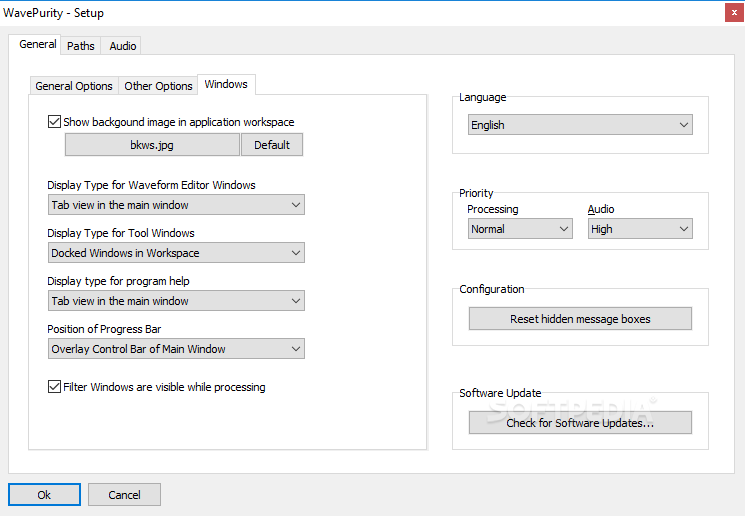This screenshot has height=516, width=745.
Task: Open the Paths tab
Action: [81, 46]
